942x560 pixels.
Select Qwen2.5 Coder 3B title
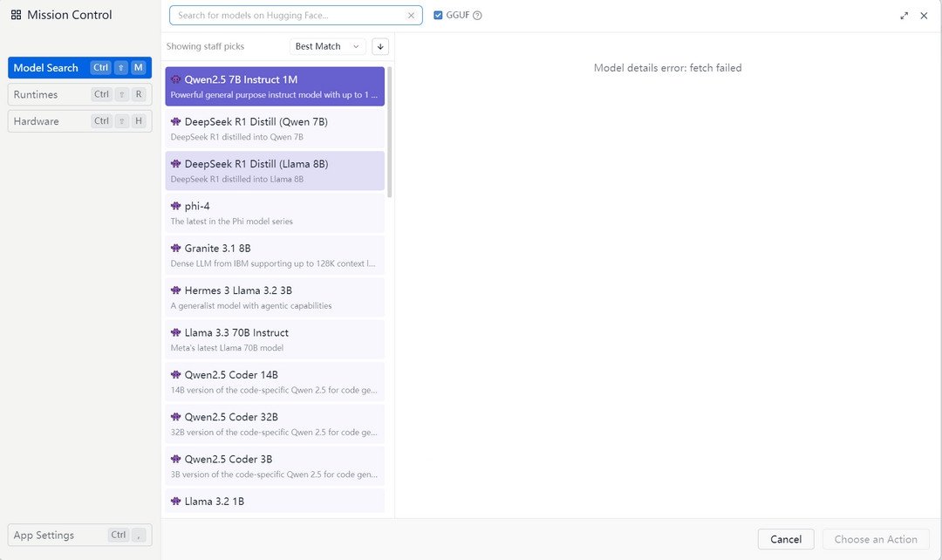coord(229,459)
